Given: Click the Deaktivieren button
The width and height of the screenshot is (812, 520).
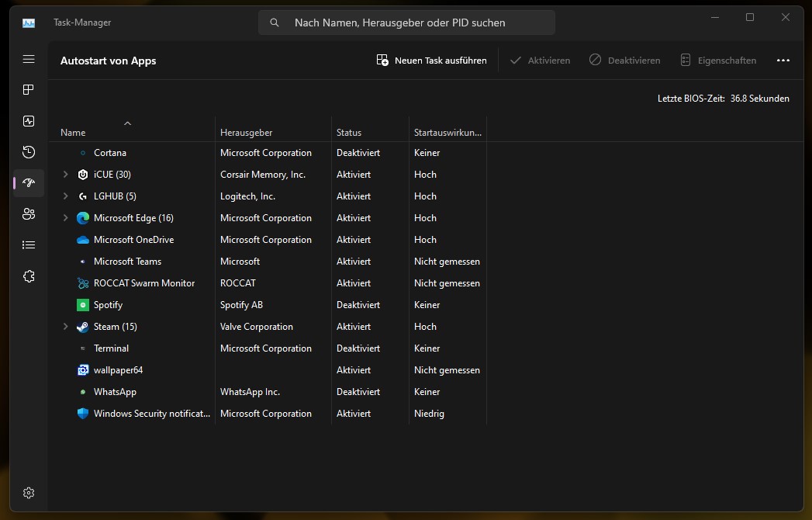Looking at the screenshot, I should click(x=624, y=60).
